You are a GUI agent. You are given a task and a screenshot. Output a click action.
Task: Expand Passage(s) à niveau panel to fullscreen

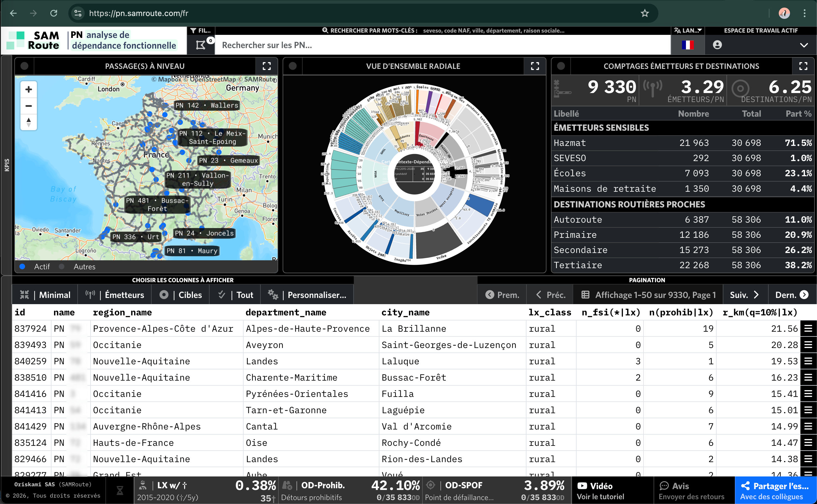click(266, 66)
